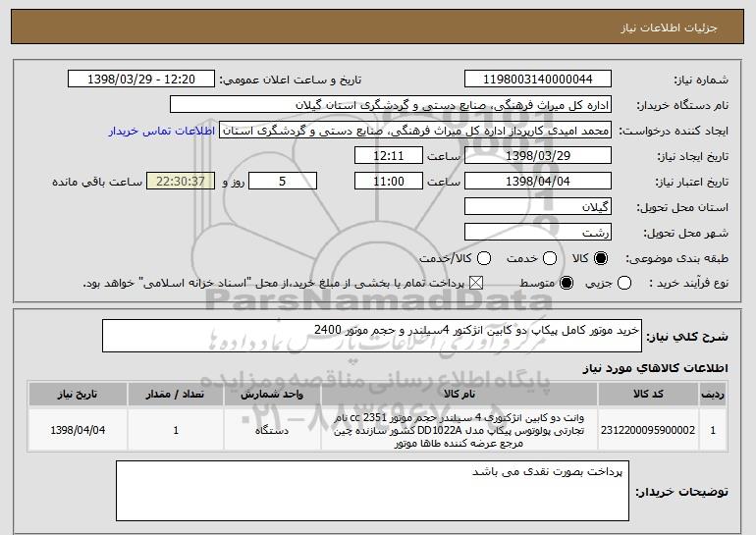
Task: Click the دستگاه unit cell
Action: point(272,430)
